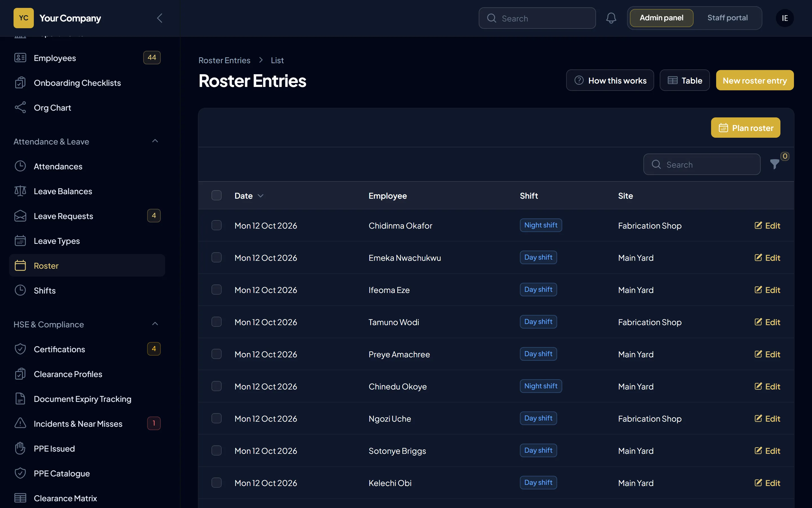The height and width of the screenshot is (508, 812).
Task: Open the Roster menu item
Action: click(x=87, y=265)
